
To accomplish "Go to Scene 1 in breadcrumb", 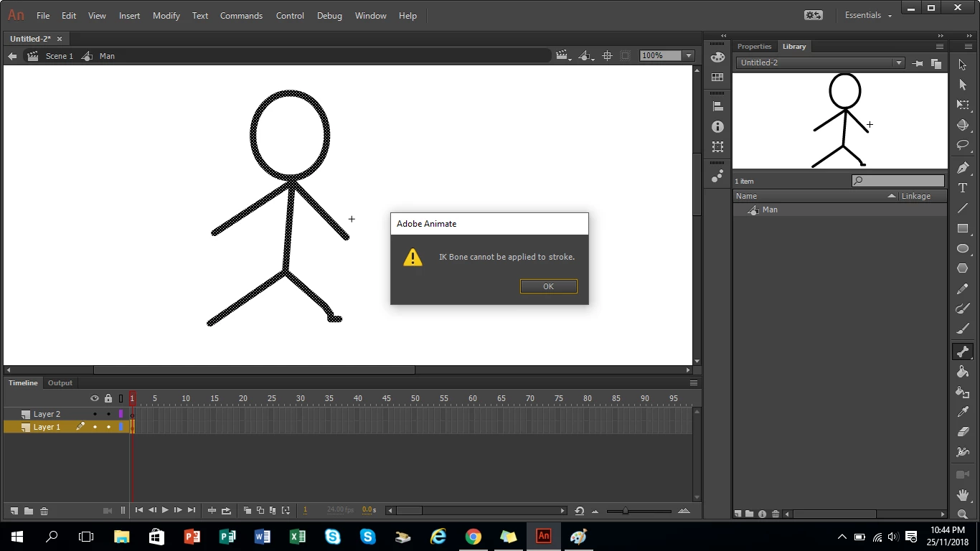I will point(60,56).
